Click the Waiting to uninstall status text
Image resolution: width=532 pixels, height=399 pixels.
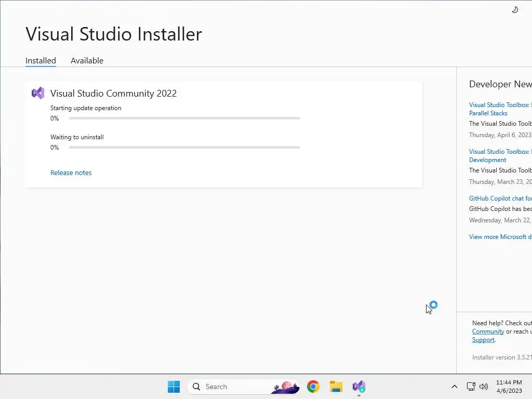[x=77, y=137]
